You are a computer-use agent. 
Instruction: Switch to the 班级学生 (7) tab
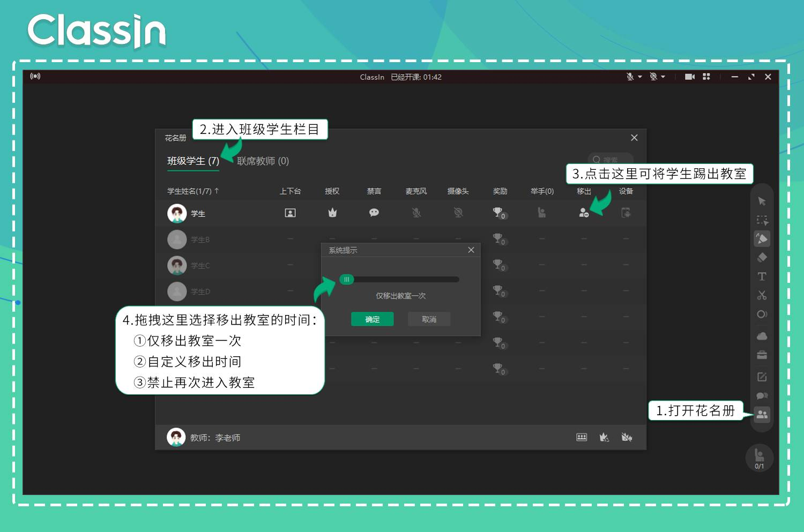[193, 161]
